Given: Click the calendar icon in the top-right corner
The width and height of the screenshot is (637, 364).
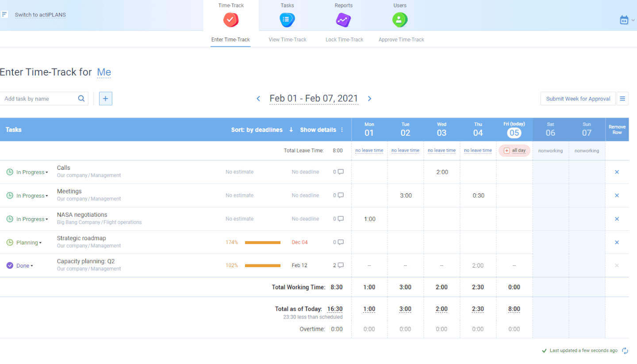Looking at the screenshot, I should 625,20.
